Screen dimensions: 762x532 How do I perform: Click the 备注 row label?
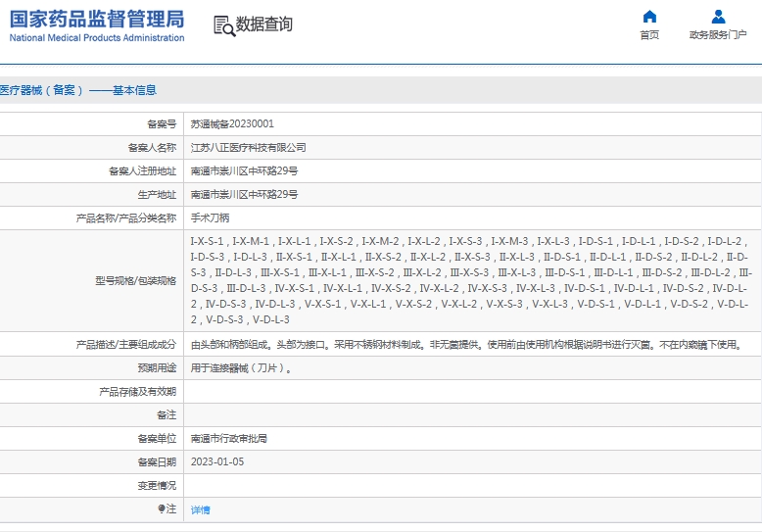(x=167, y=414)
